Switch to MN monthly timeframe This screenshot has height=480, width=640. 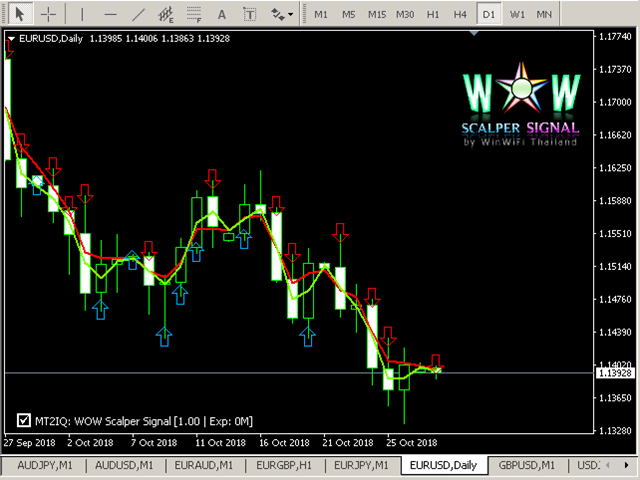click(544, 14)
